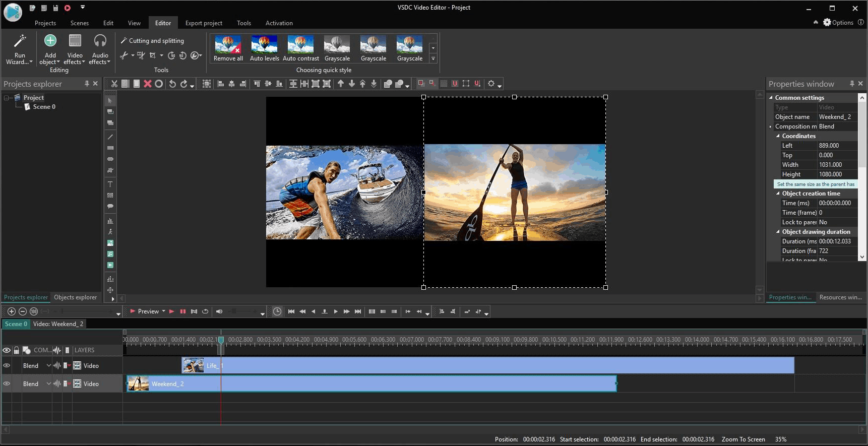Toggle the loop playback button
This screenshot has height=446, width=868.
(x=205, y=311)
